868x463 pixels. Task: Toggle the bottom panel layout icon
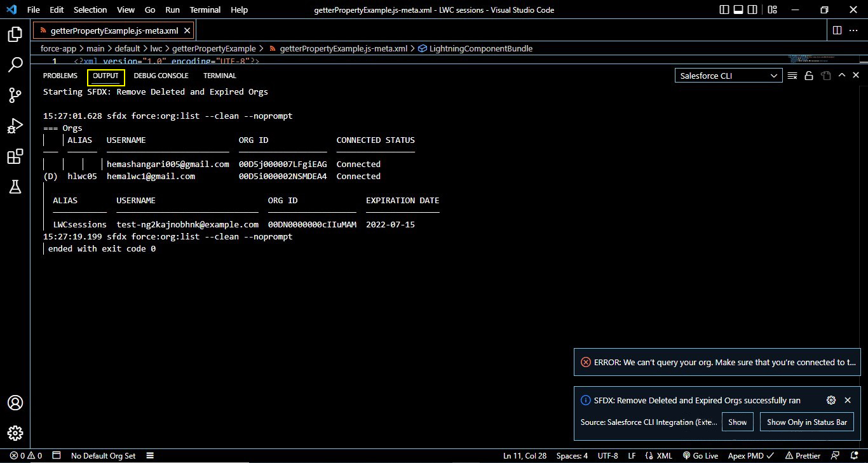[740, 10]
